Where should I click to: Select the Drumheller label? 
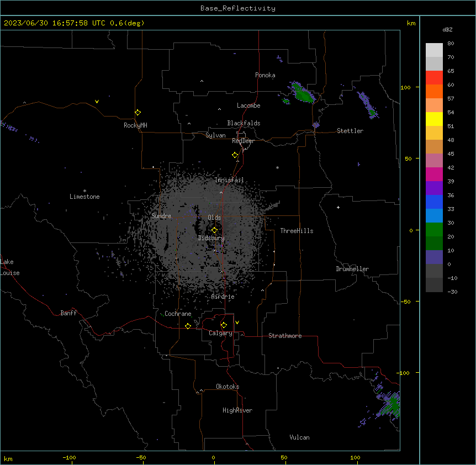(352, 269)
